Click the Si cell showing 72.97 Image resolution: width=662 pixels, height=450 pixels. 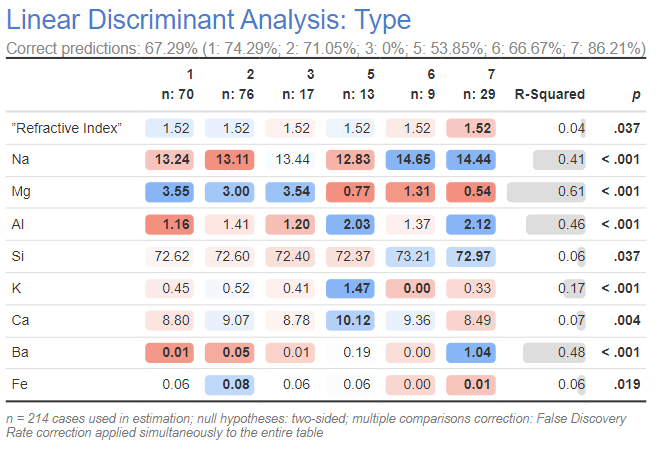pos(473,256)
